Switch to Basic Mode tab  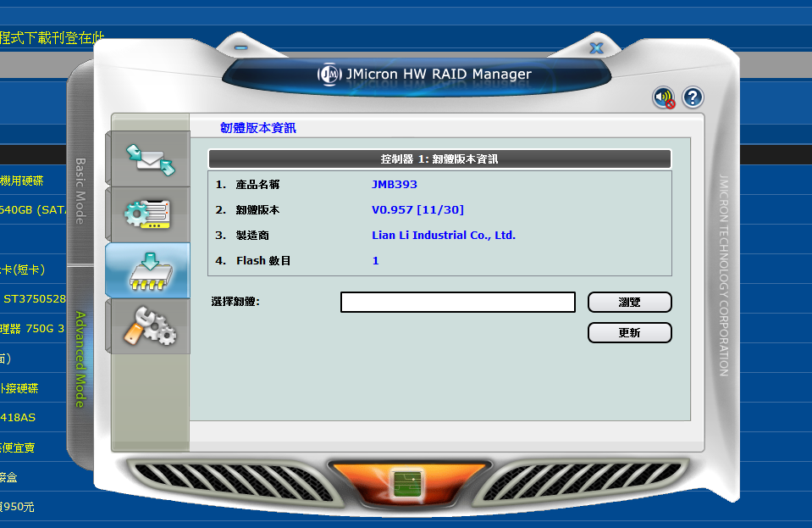click(x=80, y=191)
